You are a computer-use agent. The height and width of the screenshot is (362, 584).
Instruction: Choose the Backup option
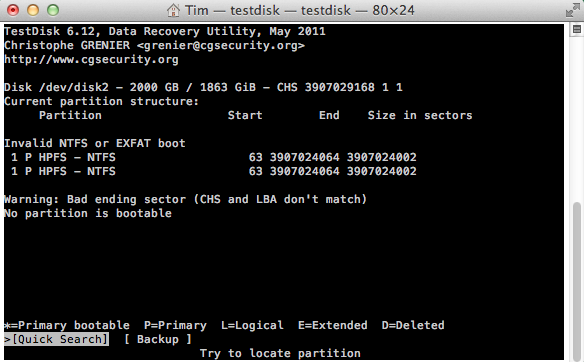pyautogui.click(x=158, y=339)
